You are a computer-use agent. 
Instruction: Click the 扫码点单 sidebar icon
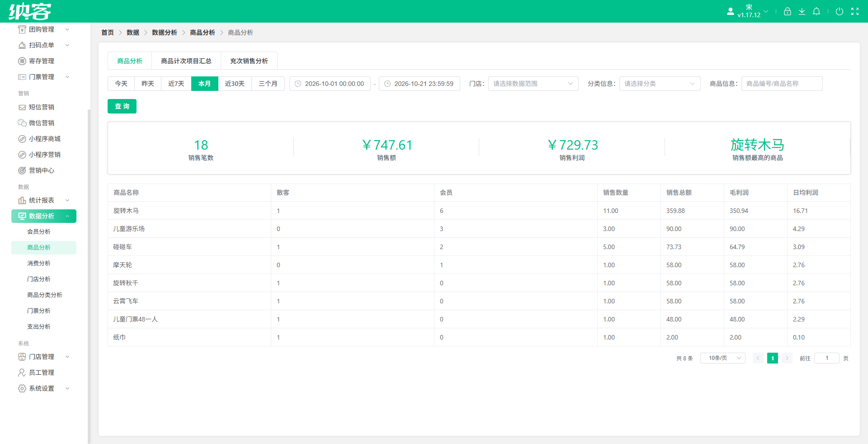coord(22,45)
